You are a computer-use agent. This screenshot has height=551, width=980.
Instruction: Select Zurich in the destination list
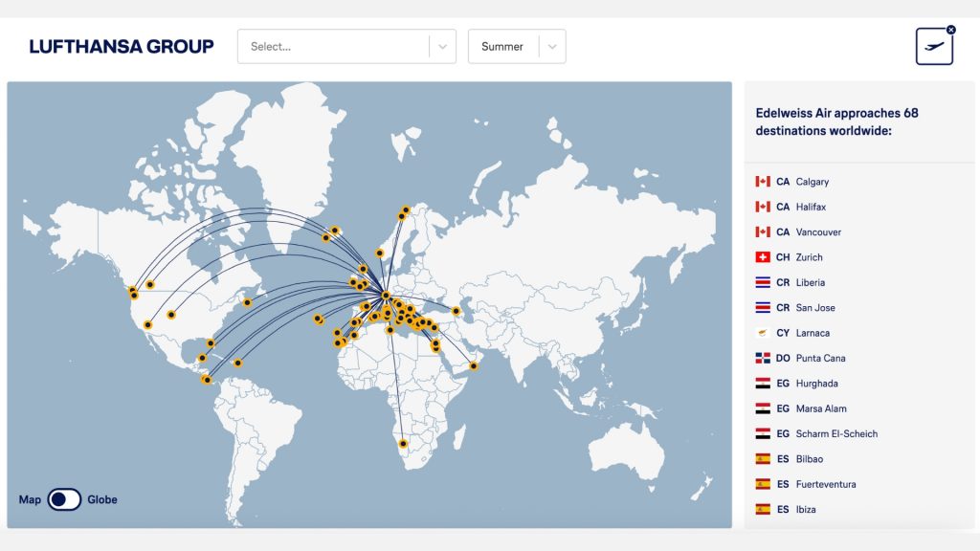[x=809, y=257]
